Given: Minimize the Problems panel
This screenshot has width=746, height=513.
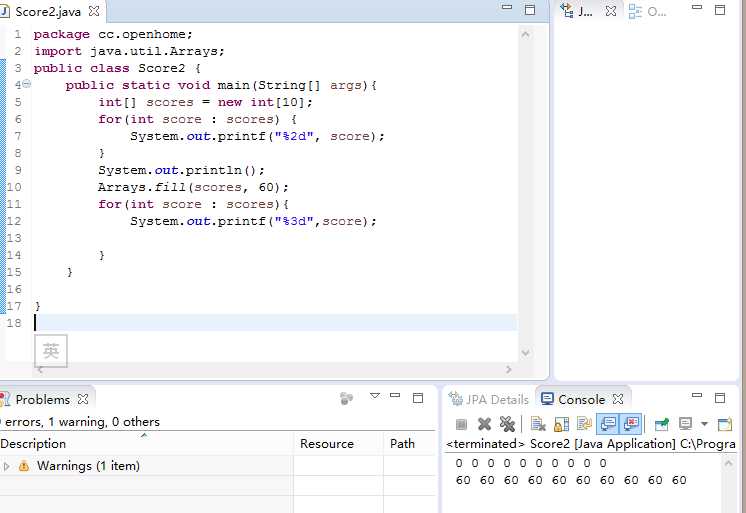Looking at the screenshot, I should pyautogui.click(x=395, y=395).
